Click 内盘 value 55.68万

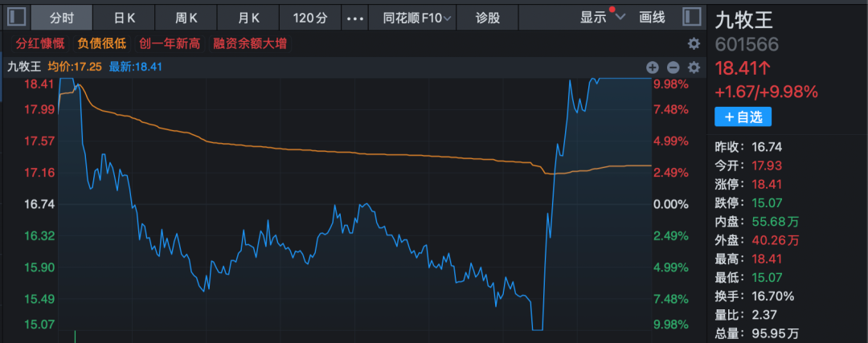pyautogui.click(x=776, y=222)
